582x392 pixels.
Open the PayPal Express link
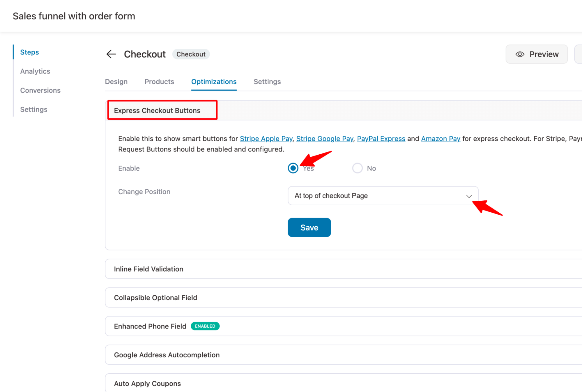381,139
